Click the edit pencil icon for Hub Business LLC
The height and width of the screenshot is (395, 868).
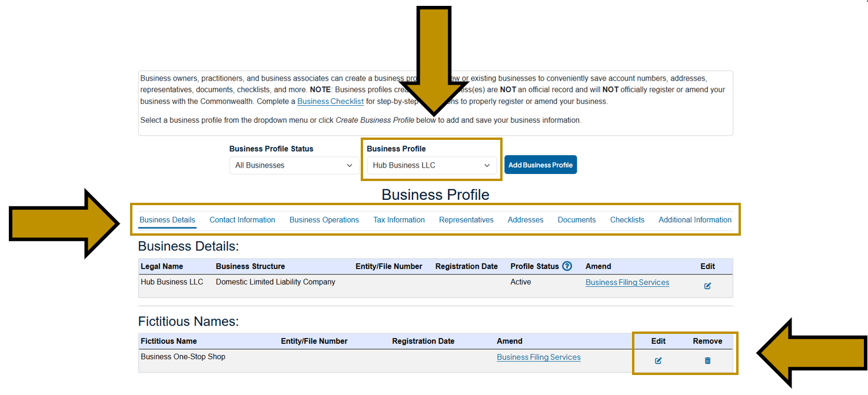point(707,286)
